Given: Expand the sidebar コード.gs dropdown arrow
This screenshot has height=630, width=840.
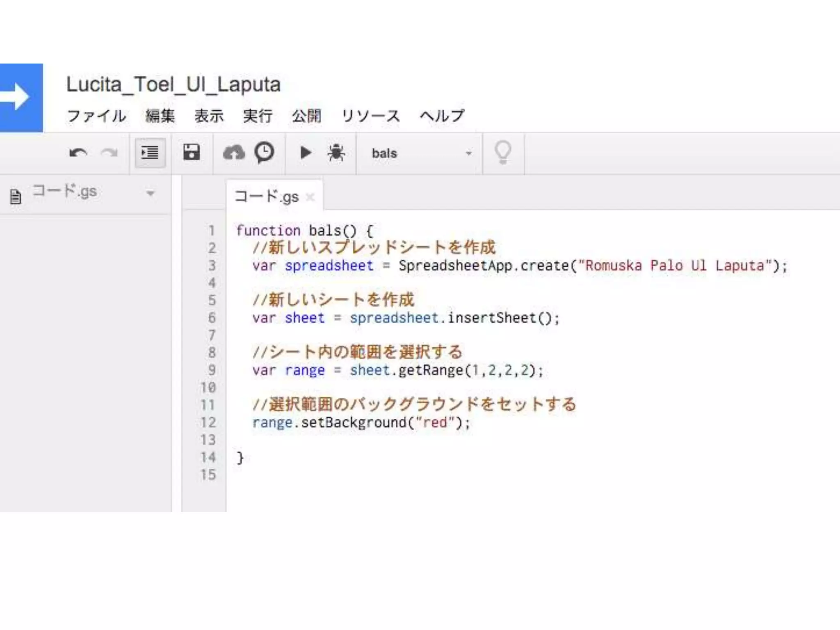Looking at the screenshot, I should pos(151,193).
